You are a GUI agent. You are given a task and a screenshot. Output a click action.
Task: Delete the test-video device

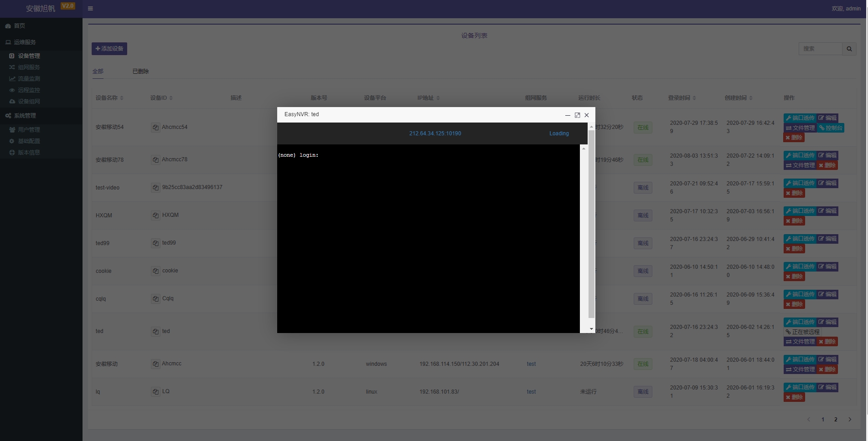tap(794, 193)
